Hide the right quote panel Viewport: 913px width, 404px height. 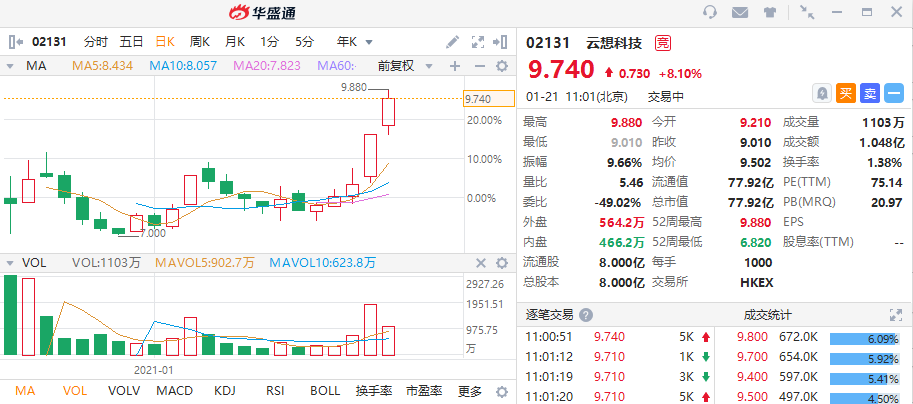[x=500, y=42]
